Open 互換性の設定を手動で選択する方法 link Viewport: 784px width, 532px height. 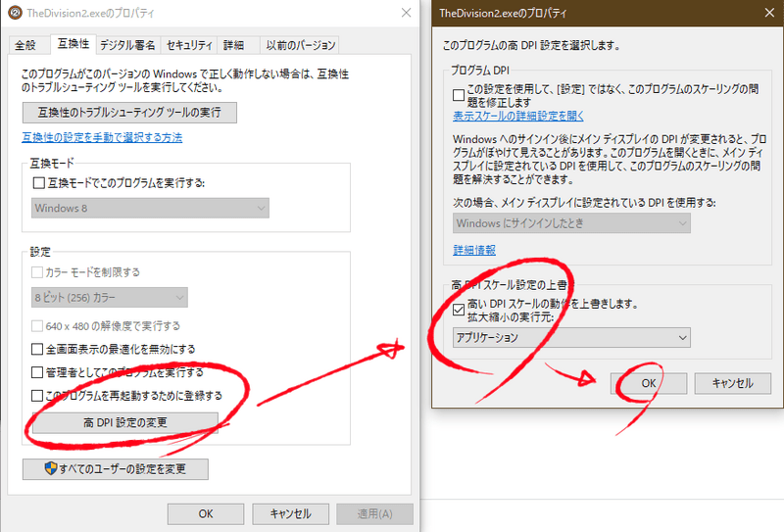[x=102, y=137]
